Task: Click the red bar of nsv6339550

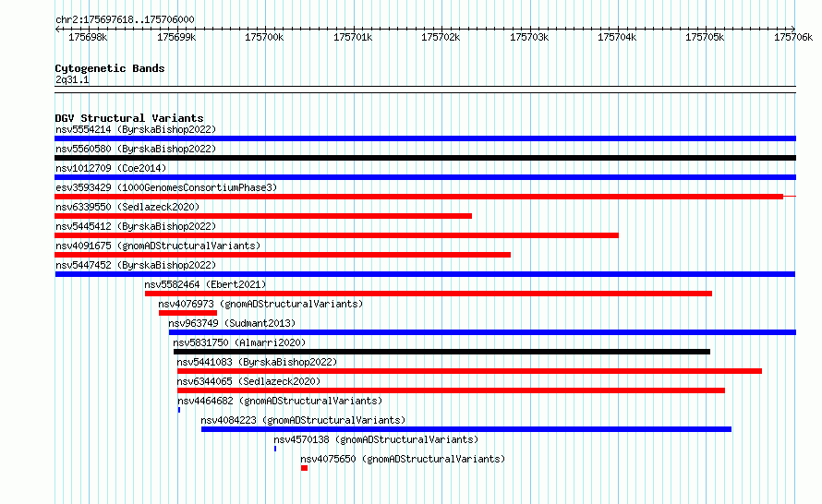Action: (x=263, y=216)
